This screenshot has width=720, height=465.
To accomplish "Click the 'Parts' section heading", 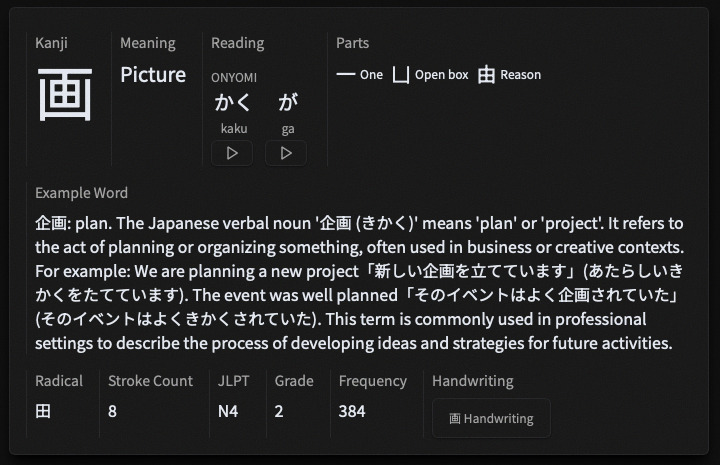I will (x=352, y=43).
